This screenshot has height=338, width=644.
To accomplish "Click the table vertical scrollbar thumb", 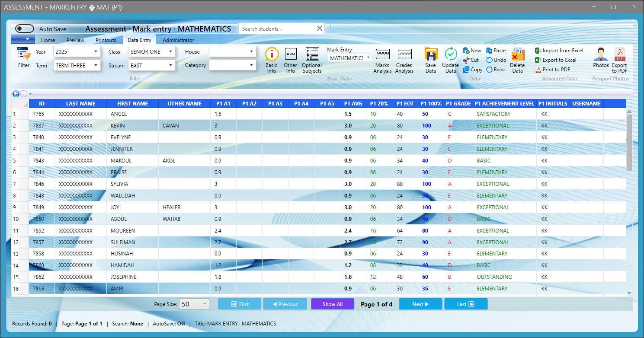I will (629, 143).
